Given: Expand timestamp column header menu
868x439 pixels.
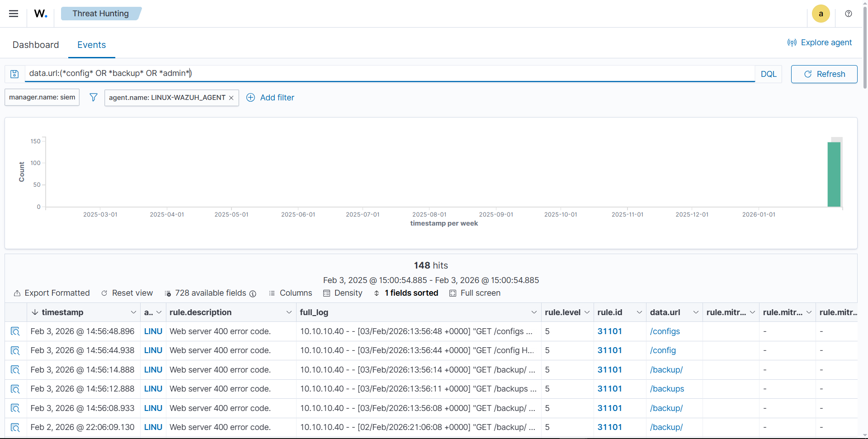Looking at the screenshot, I should tap(133, 312).
